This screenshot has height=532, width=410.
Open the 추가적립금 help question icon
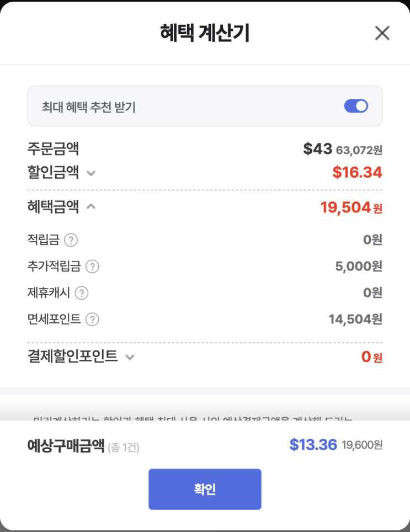pos(92,267)
